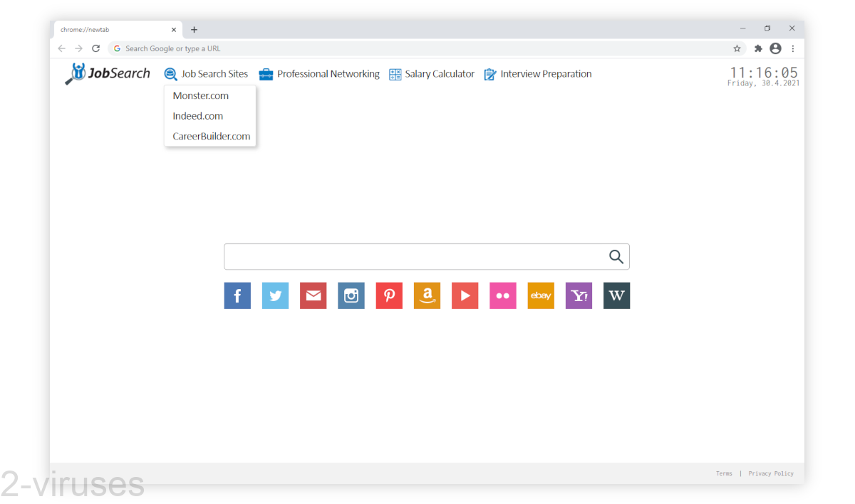Click inside the search input field
This screenshot has width=855, height=504.
pos(413,256)
